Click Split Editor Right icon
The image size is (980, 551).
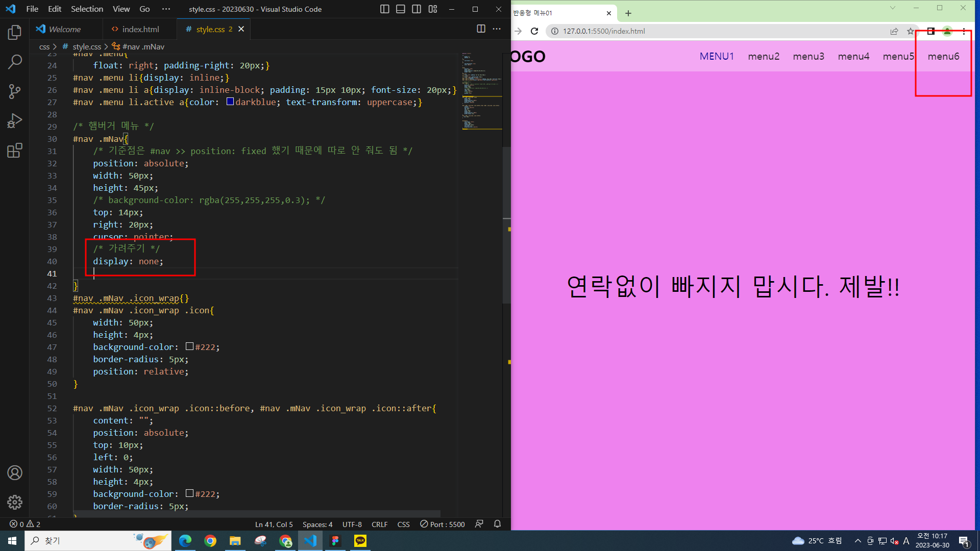[x=481, y=29]
